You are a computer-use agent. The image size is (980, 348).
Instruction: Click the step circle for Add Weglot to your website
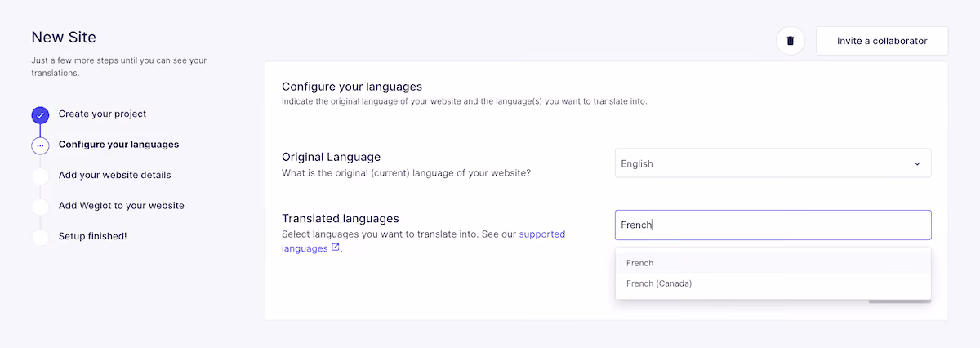click(x=40, y=206)
